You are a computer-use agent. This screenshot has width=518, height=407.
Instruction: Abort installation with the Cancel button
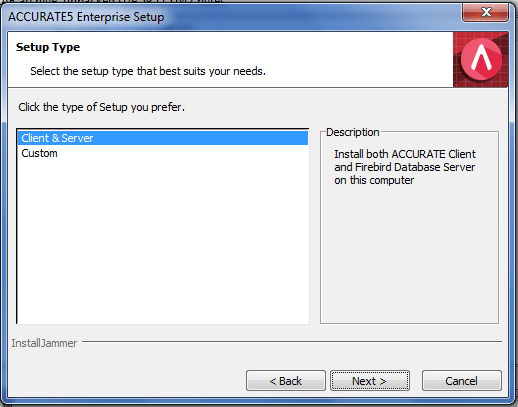[x=462, y=380]
